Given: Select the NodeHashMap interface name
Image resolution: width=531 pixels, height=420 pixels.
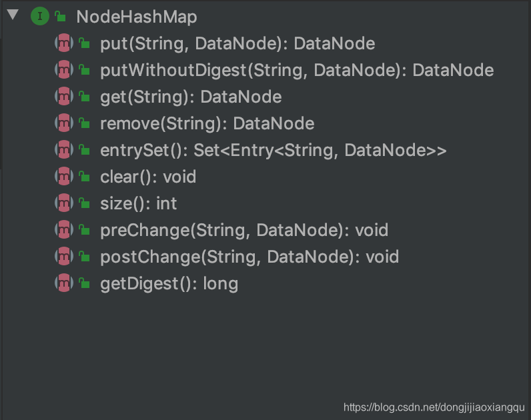Looking at the screenshot, I should click(x=136, y=17).
